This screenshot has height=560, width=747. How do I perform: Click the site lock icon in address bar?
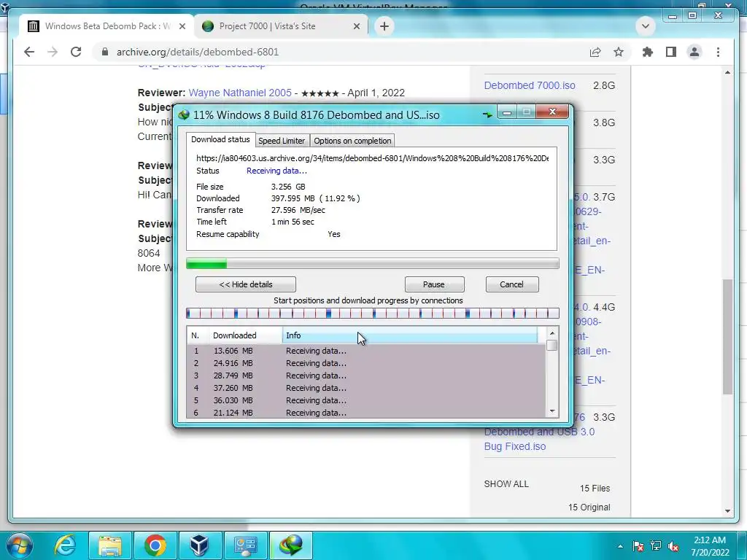pos(105,52)
